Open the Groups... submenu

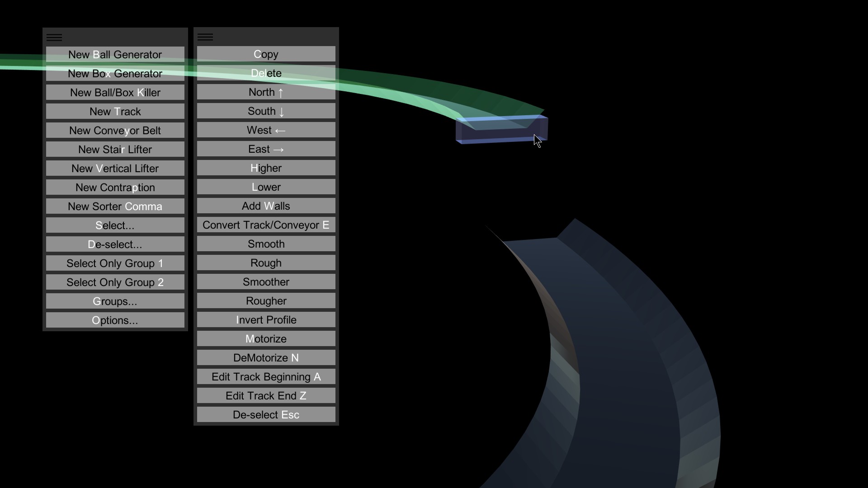[x=115, y=301]
